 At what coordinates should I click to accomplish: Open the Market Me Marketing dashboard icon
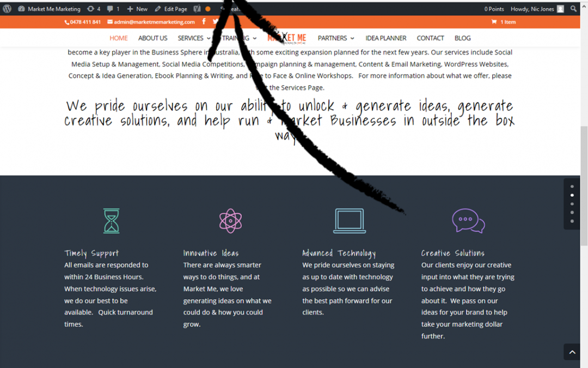(x=21, y=9)
